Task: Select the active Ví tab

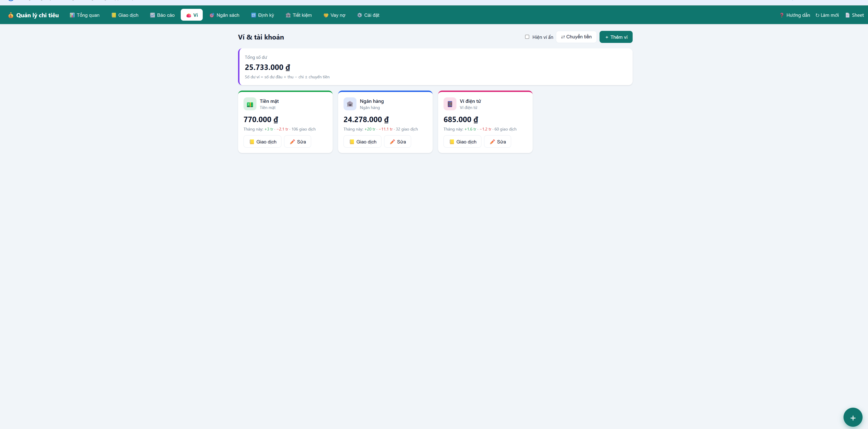Action: pyautogui.click(x=192, y=15)
